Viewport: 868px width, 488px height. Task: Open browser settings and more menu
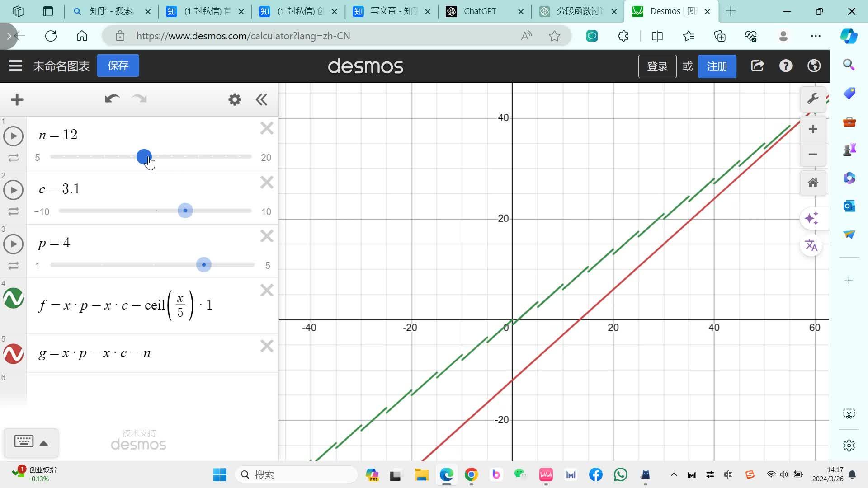point(816,36)
